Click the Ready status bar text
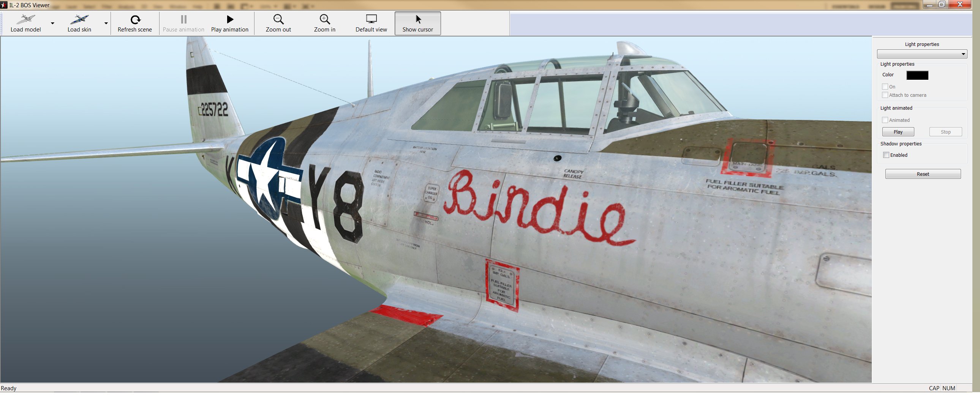The width and height of the screenshot is (980, 410). coord(8,388)
